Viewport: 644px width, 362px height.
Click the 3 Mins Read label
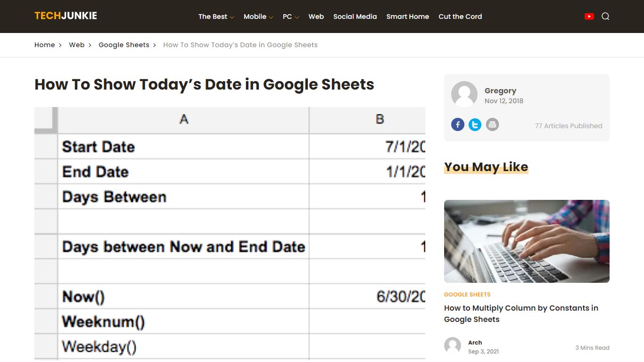tap(592, 348)
